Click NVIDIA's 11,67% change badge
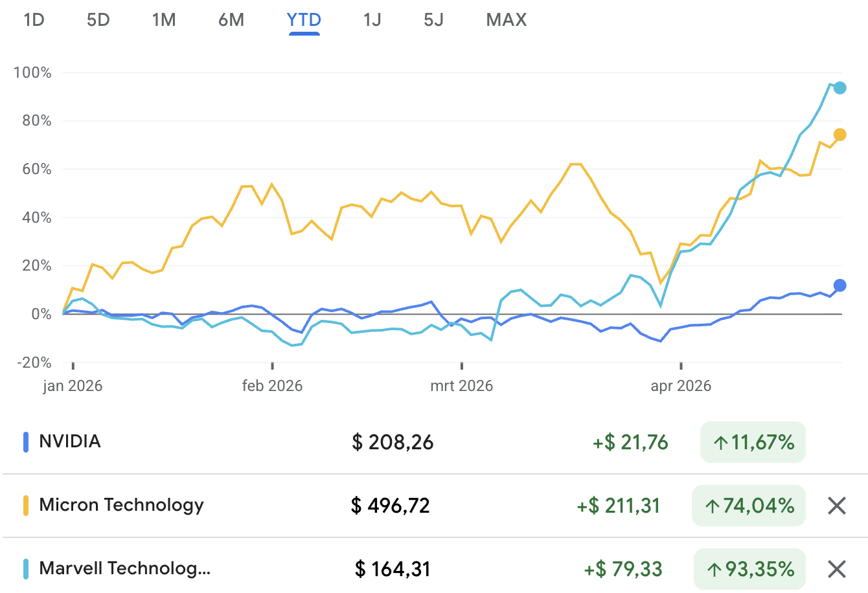 coord(753,442)
